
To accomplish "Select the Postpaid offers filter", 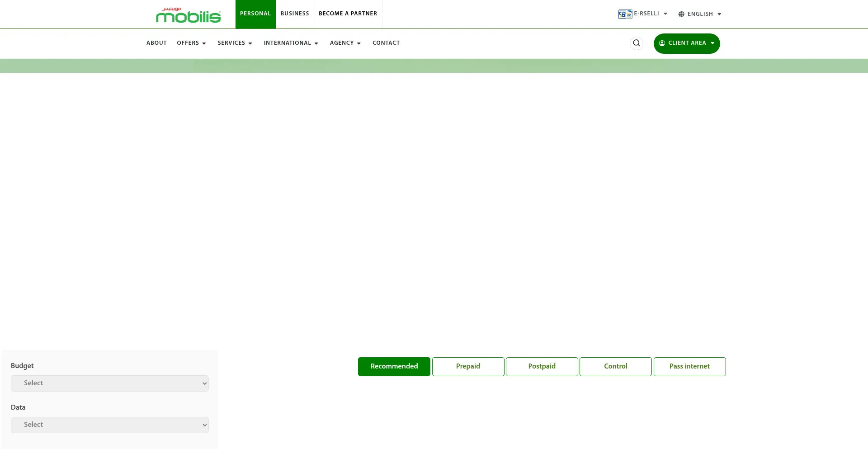I will tap(542, 366).
